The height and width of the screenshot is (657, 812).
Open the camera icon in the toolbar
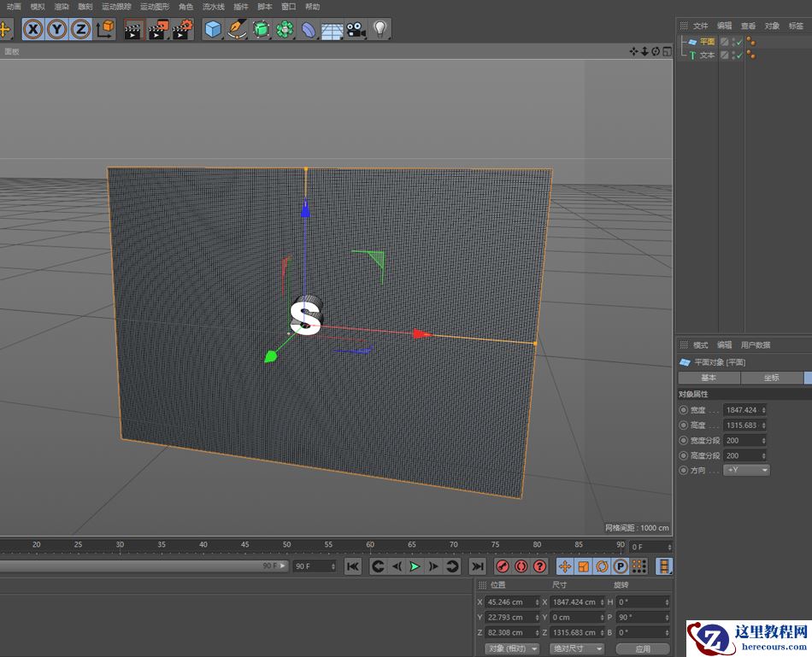[x=356, y=29]
